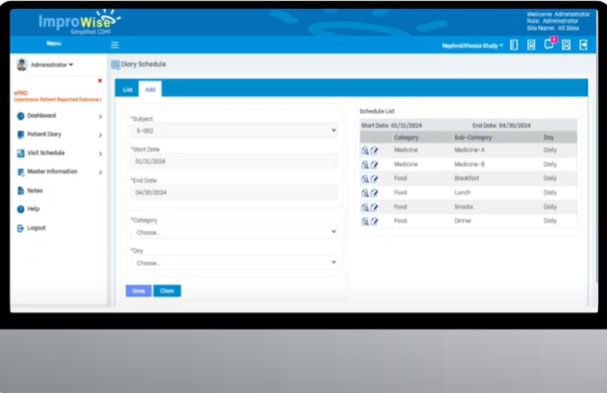Open the user profile icon in top bar
This screenshot has width=607, height=393.
[x=566, y=45]
